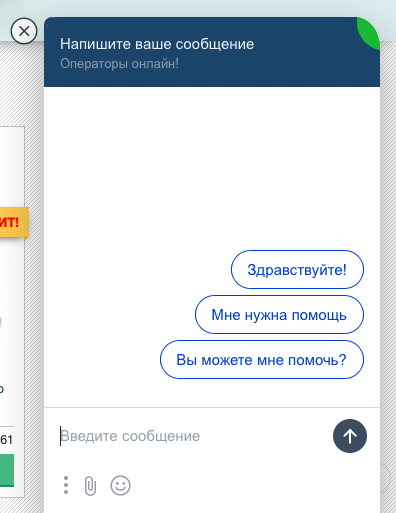Choose the quick reply "Мне нужна помощь"
Screen dimensions: 396x513
coord(279,314)
